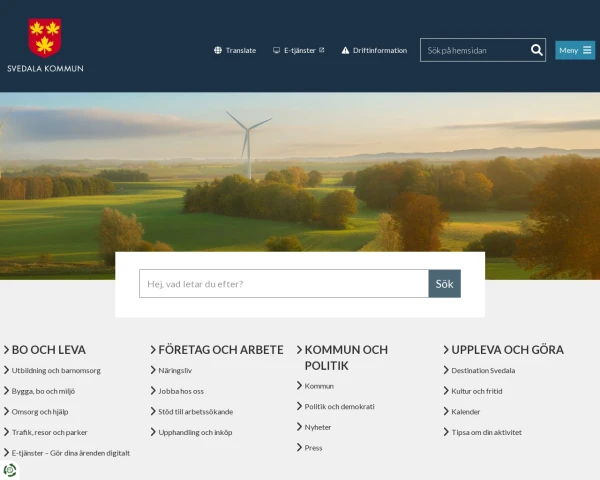
Task: Open E-tjänster – Gör dina ärenden digitalt
Action: tap(71, 453)
